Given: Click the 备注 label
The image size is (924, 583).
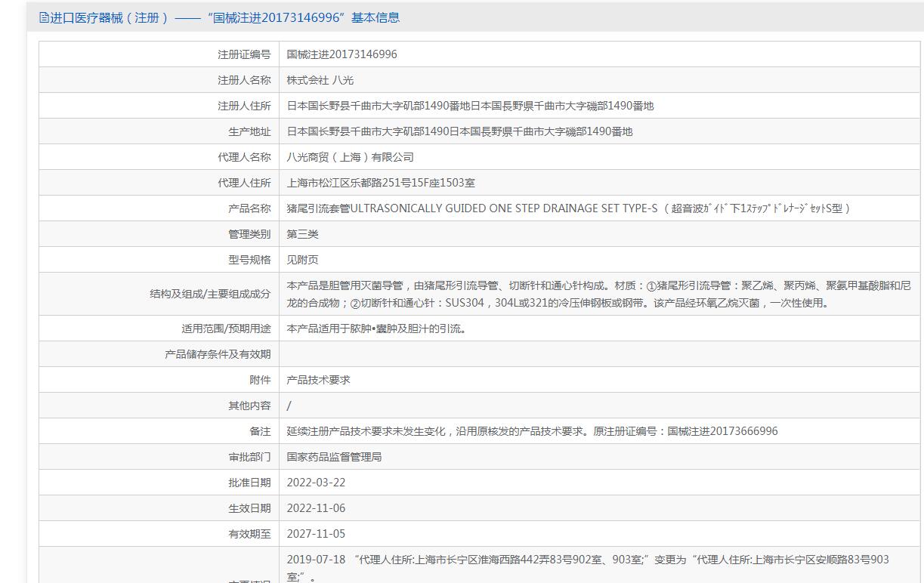Looking at the screenshot, I should (x=260, y=431).
